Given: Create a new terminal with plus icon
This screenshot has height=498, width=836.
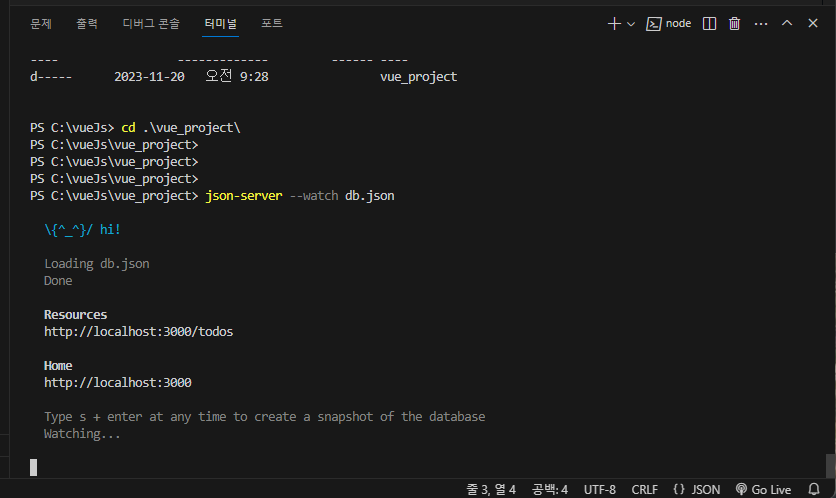Looking at the screenshot, I should click(x=614, y=23).
